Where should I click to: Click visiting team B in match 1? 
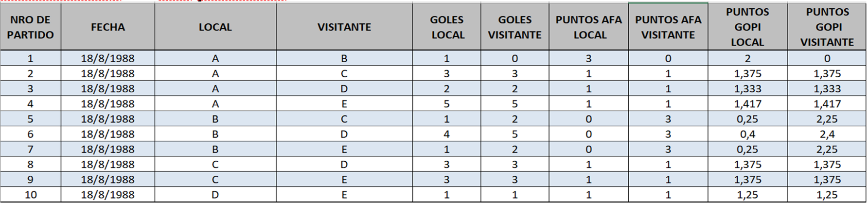tap(344, 58)
